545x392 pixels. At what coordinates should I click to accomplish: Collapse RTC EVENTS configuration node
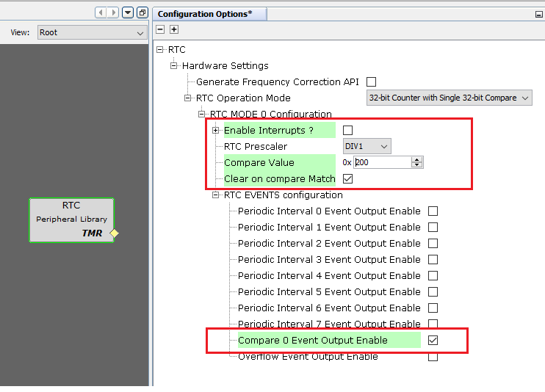click(215, 195)
